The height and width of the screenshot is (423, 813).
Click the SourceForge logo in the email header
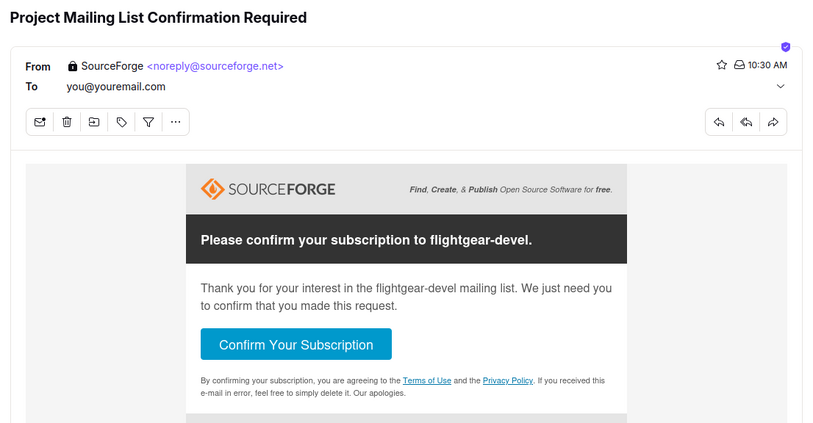coord(268,189)
